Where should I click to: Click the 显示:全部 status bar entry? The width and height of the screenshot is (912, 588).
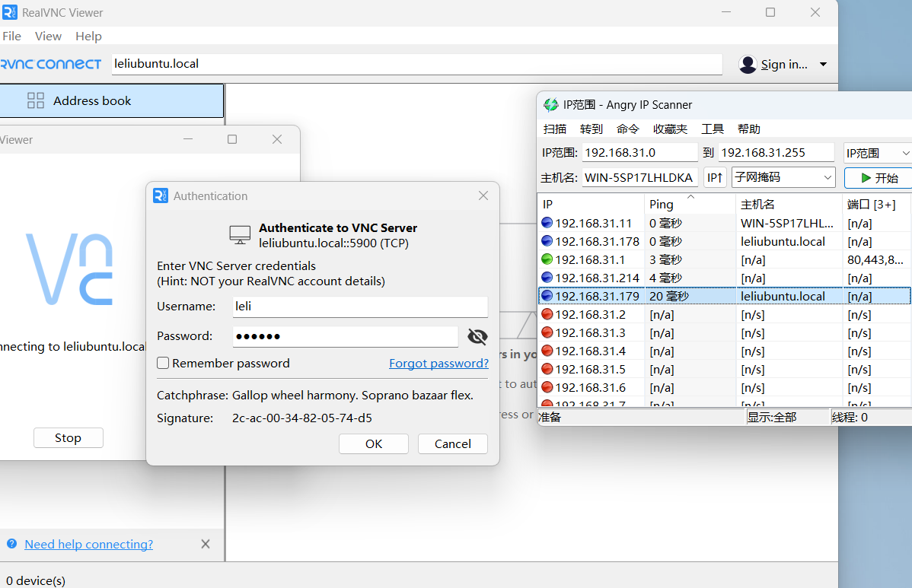(x=787, y=417)
